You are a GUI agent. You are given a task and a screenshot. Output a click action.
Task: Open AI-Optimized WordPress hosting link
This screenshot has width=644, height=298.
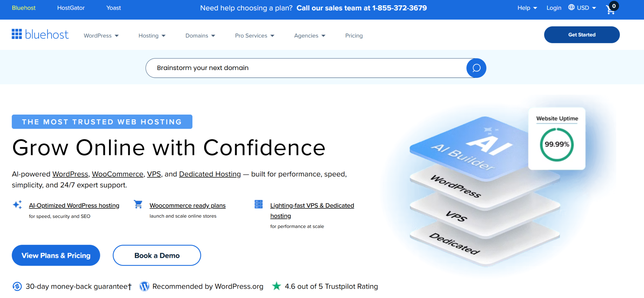[74, 205]
